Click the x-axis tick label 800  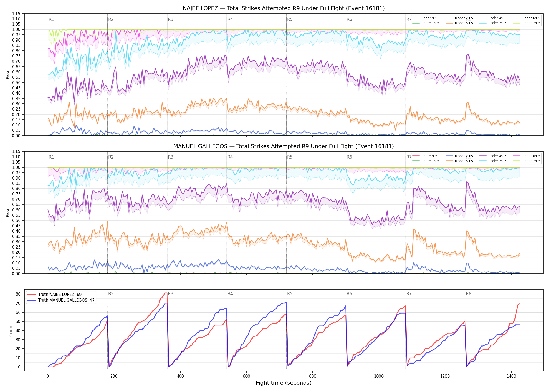coord(313,376)
